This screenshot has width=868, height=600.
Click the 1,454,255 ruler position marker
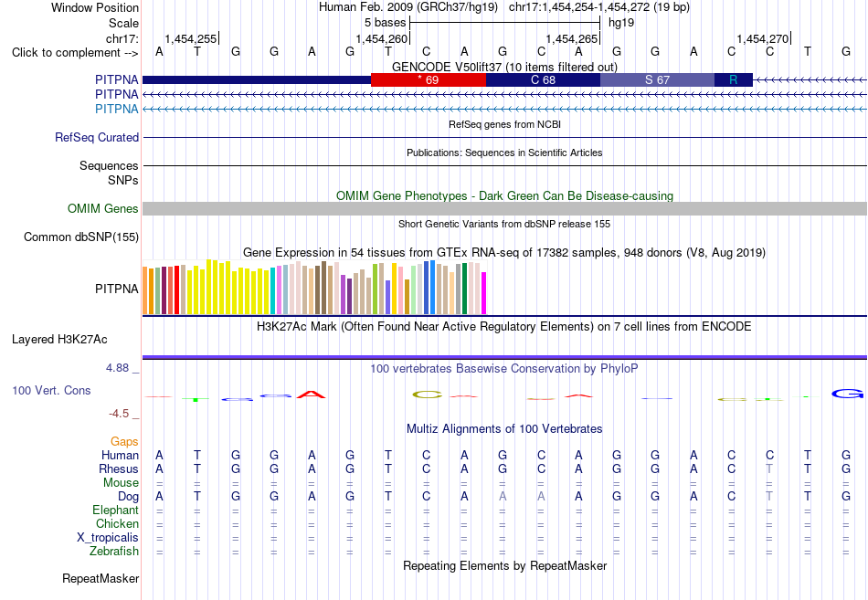click(191, 38)
